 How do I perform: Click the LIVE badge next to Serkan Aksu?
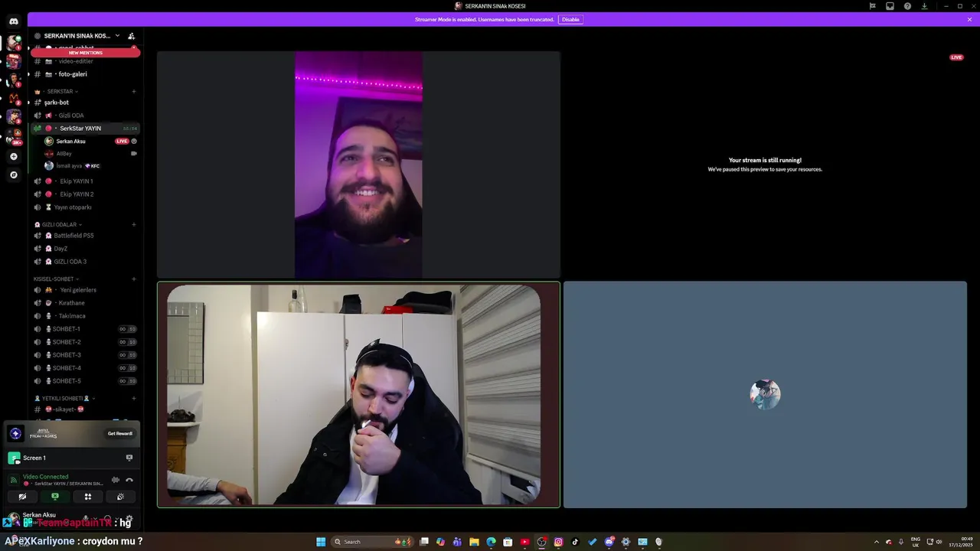tap(122, 142)
